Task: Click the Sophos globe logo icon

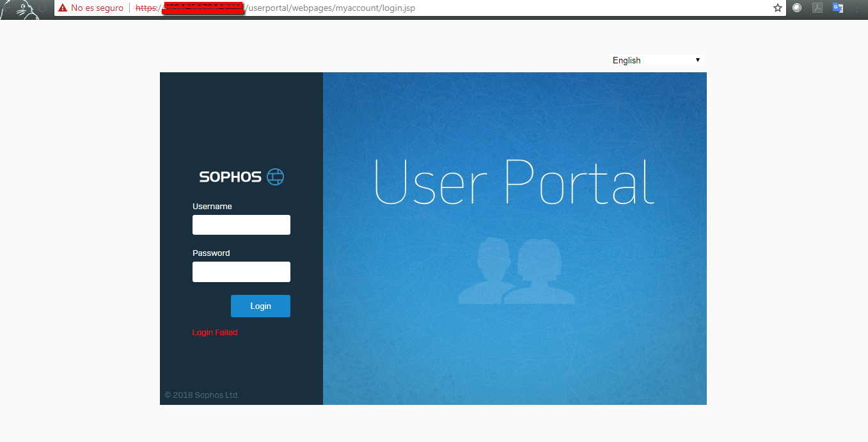Action: [276, 177]
